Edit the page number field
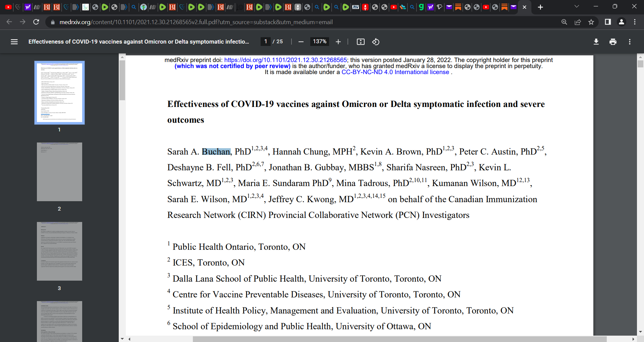Viewport: 644px width, 342px height. click(x=265, y=42)
